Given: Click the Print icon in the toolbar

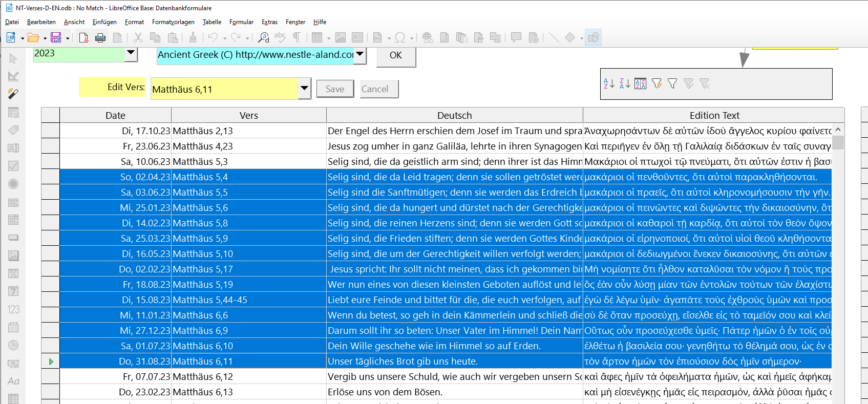Looking at the screenshot, I should (x=100, y=37).
